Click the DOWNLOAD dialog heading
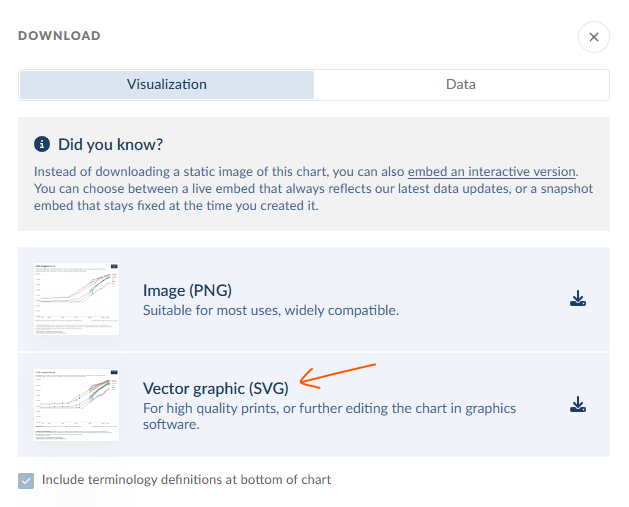Image resolution: width=629 pixels, height=507 pixels. pos(59,36)
